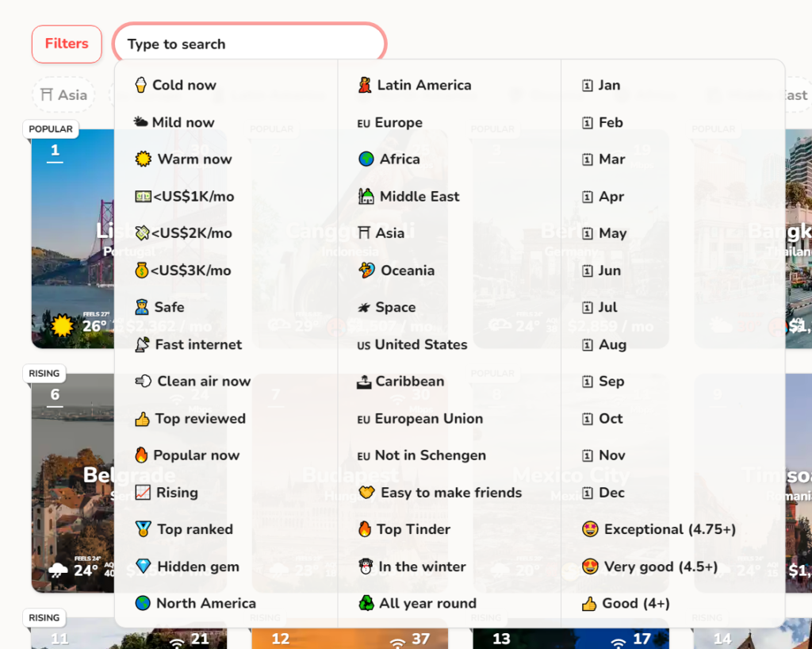Click the Type to search field

(249, 44)
